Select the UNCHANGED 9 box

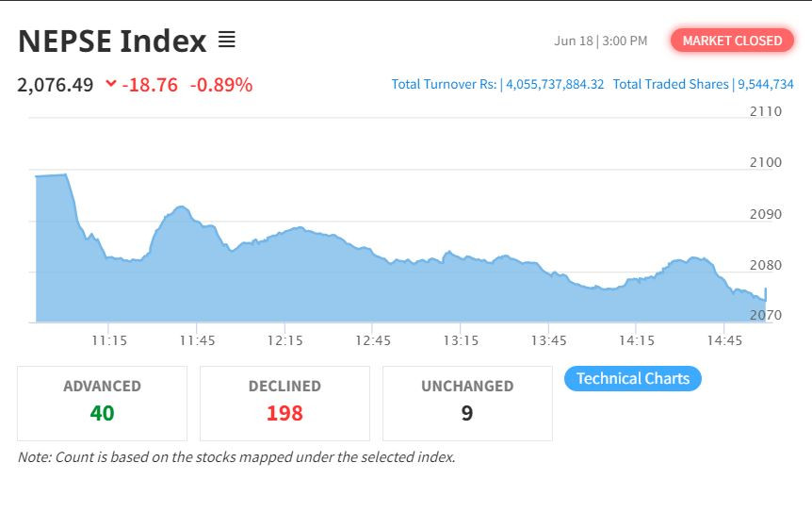467,404
